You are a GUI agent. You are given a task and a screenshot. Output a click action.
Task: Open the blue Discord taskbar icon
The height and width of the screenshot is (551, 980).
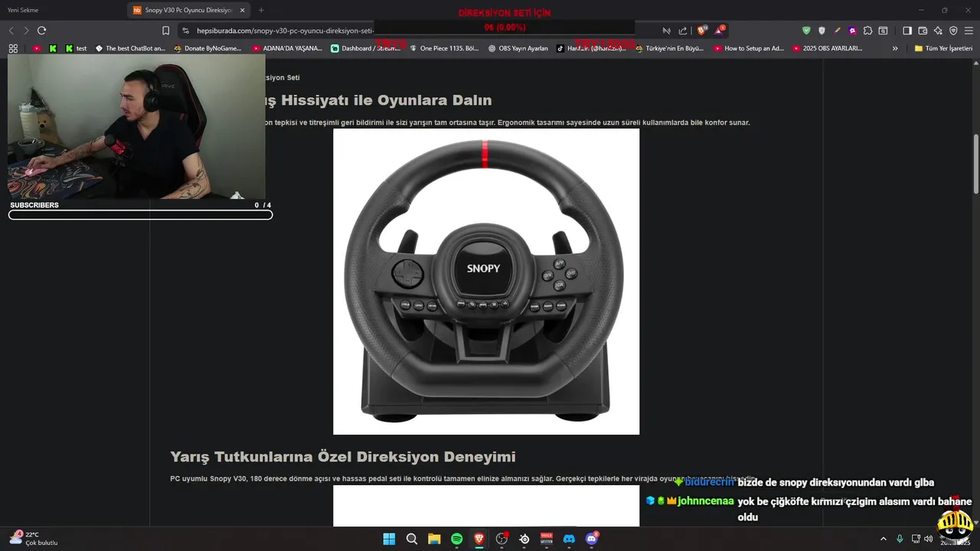[569, 539]
